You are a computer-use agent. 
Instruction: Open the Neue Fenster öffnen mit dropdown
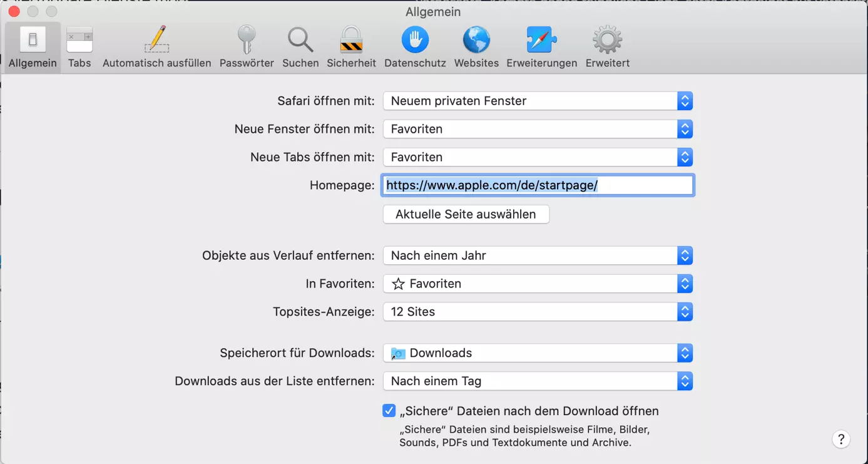tap(538, 129)
